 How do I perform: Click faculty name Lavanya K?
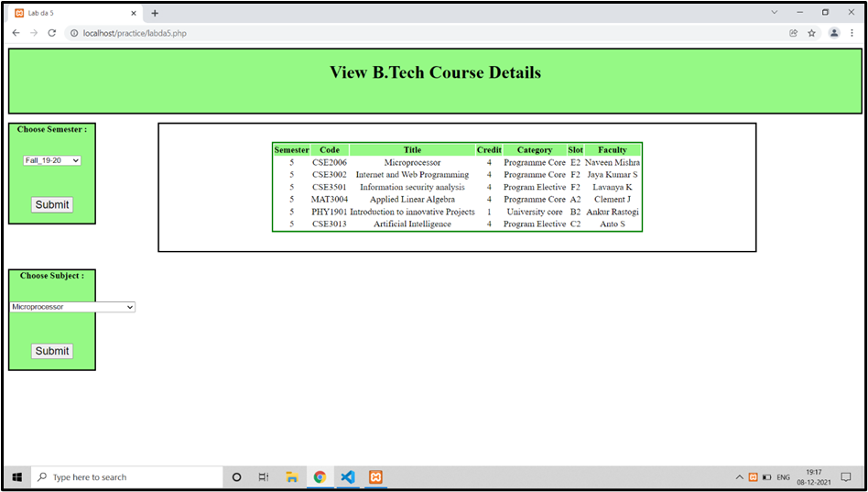(613, 187)
